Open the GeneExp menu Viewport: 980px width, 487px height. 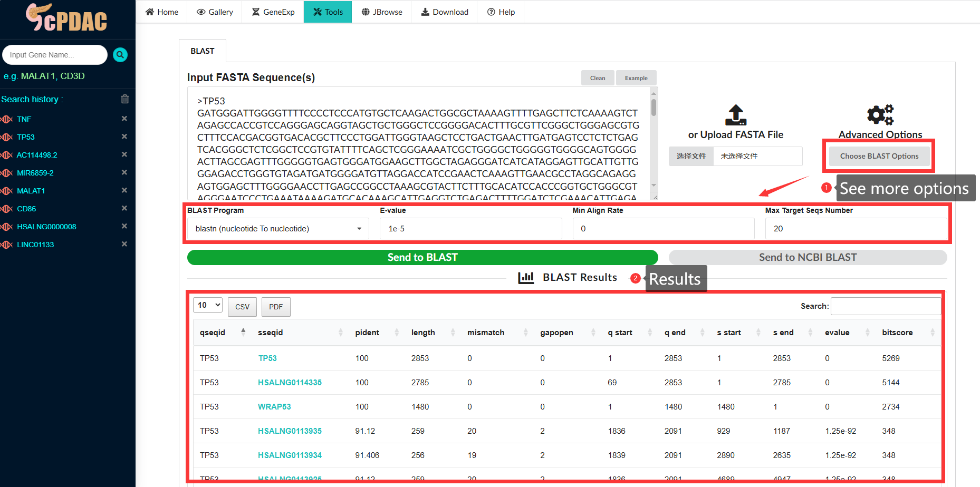click(x=273, y=12)
